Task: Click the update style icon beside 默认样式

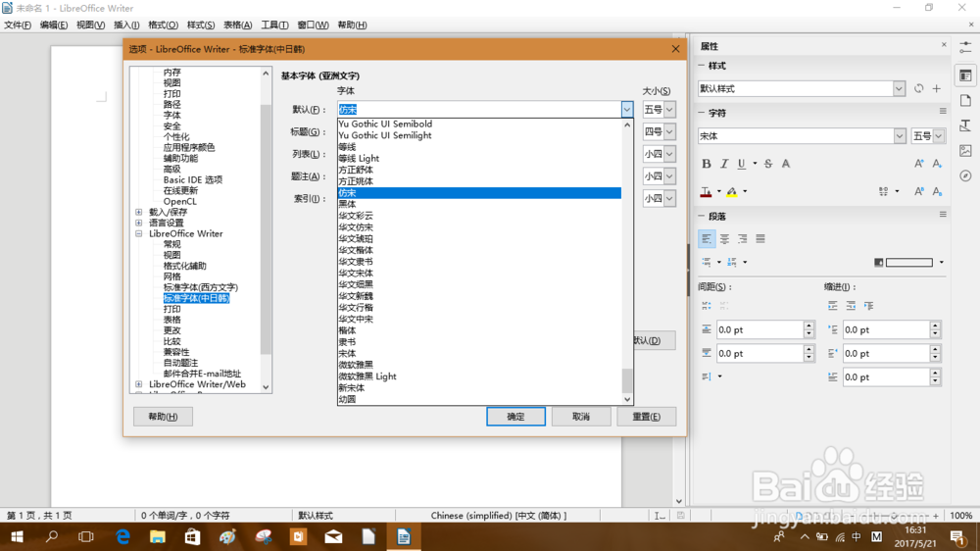Action: coord(919,89)
